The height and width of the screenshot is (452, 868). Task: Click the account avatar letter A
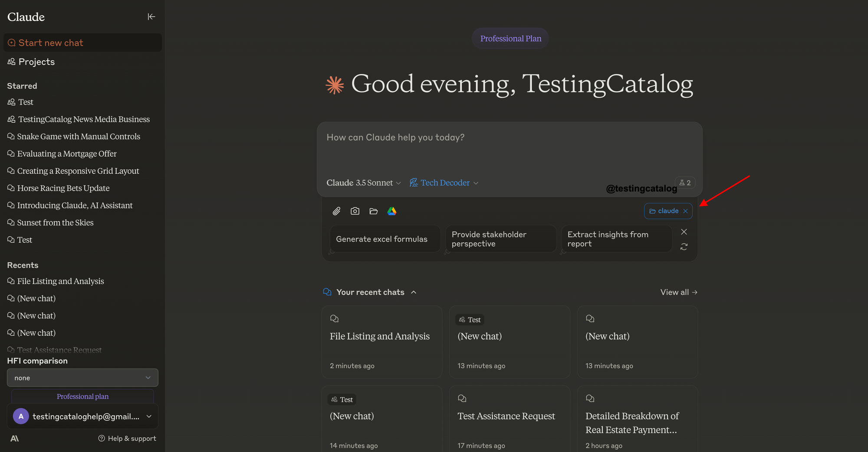(21, 416)
